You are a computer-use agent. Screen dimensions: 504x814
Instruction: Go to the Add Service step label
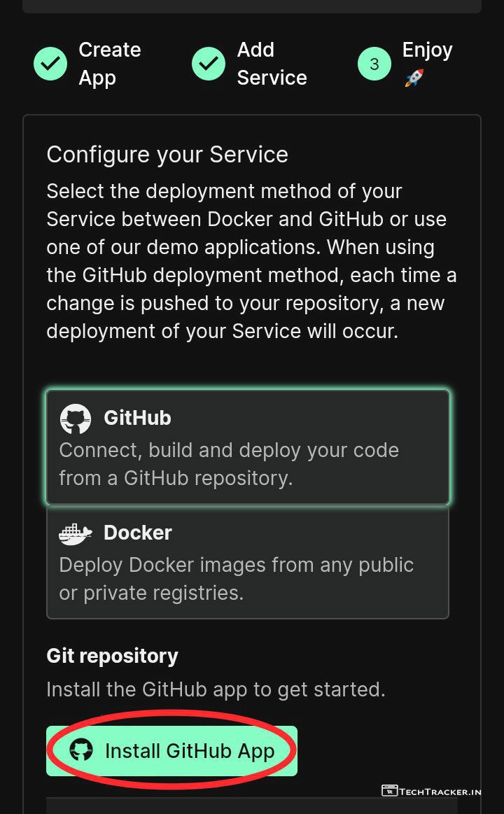pos(272,64)
